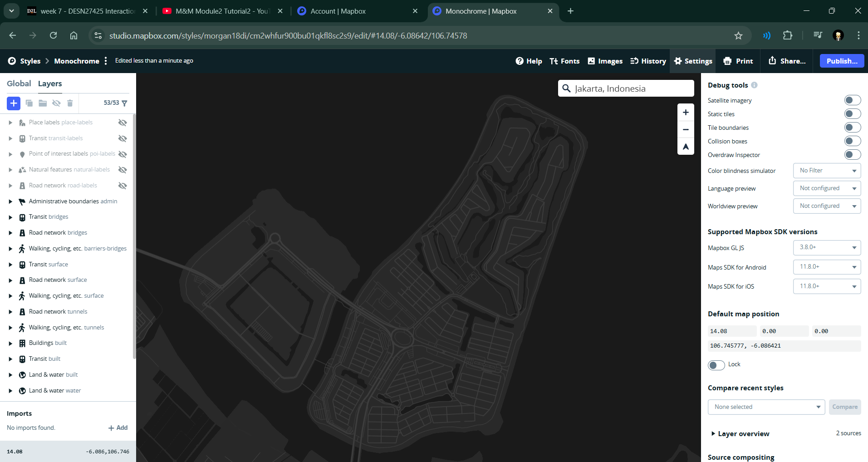Viewport: 868px width, 462px height.
Task: Zoom in on the map
Action: (686, 113)
